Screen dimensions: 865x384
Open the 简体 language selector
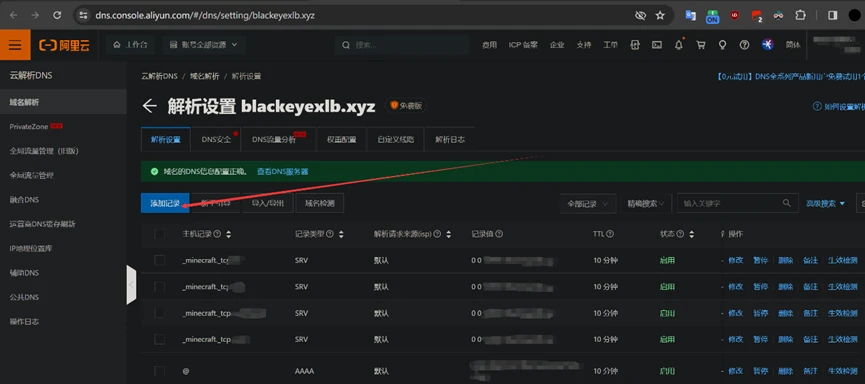[793, 45]
